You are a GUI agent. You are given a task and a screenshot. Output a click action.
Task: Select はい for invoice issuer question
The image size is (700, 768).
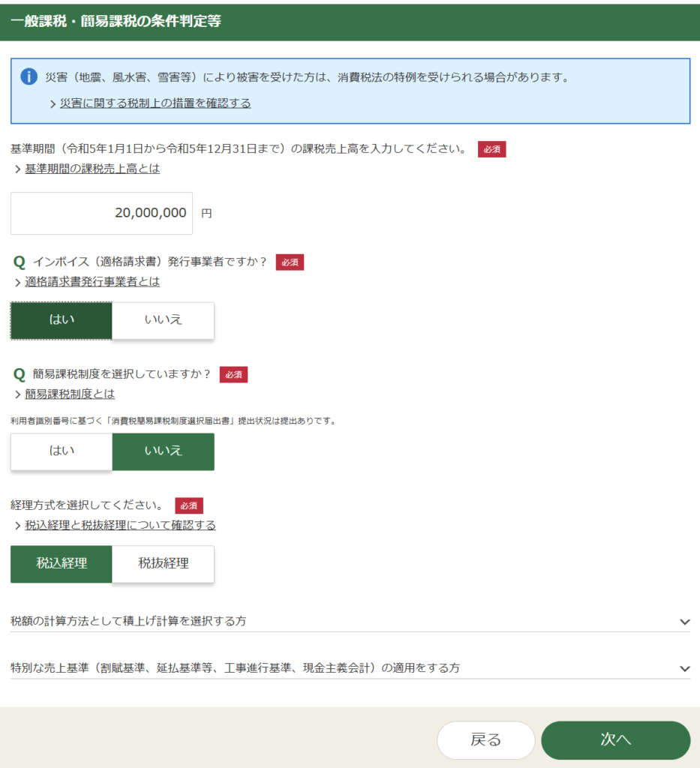[x=62, y=320]
